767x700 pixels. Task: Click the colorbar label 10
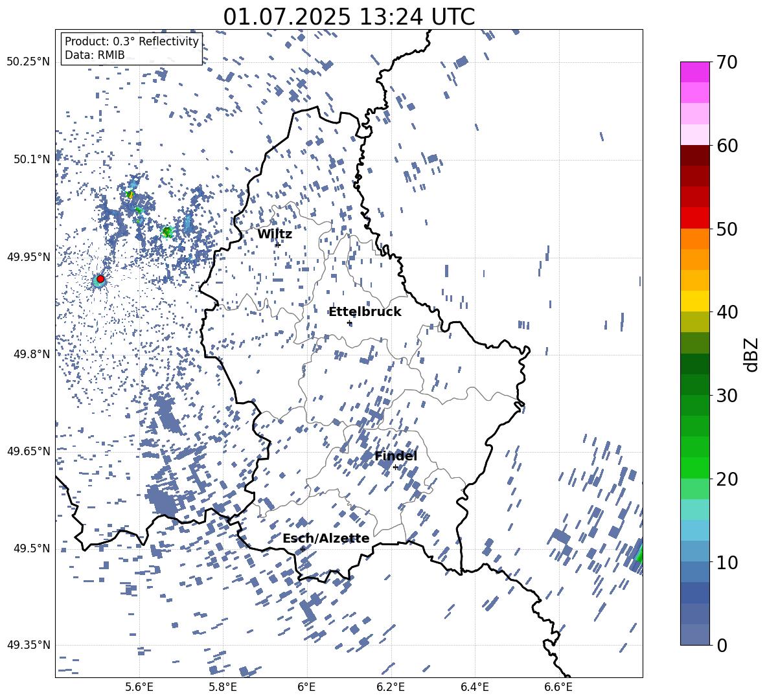727,562
